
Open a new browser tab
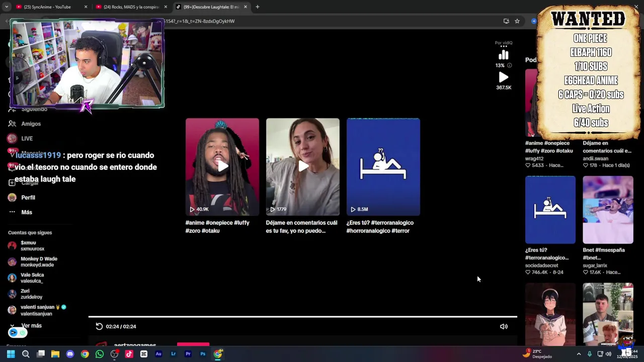(x=258, y=7)
